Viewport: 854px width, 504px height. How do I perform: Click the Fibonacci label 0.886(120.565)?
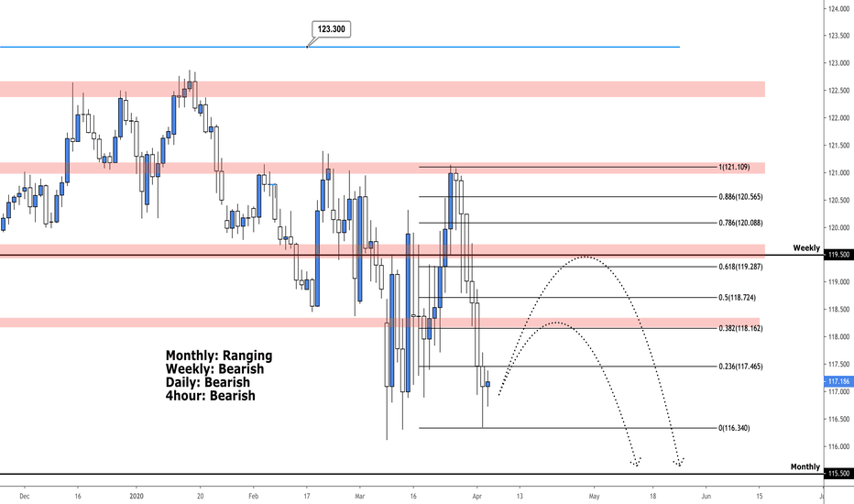click(x=740, y=197)
